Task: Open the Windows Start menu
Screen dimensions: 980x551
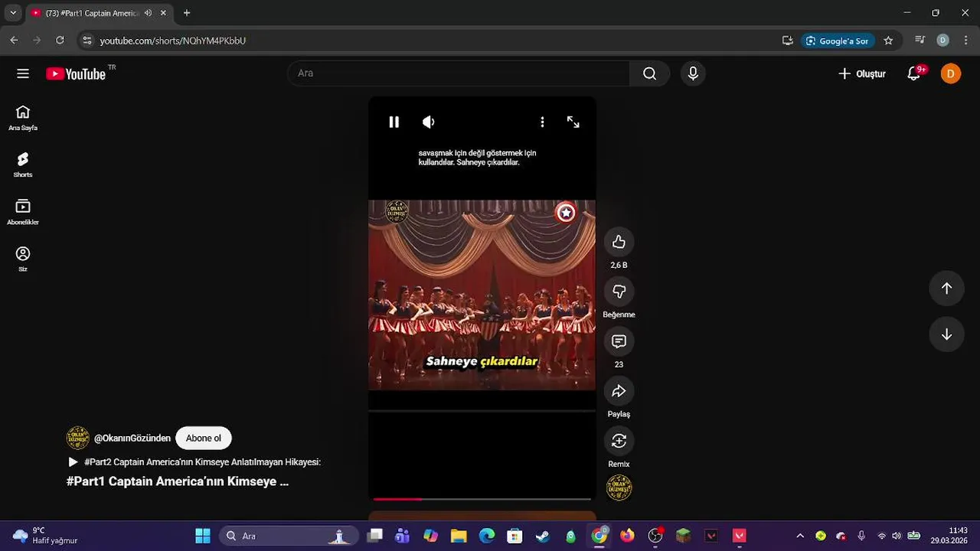Action: click(203, 536)
